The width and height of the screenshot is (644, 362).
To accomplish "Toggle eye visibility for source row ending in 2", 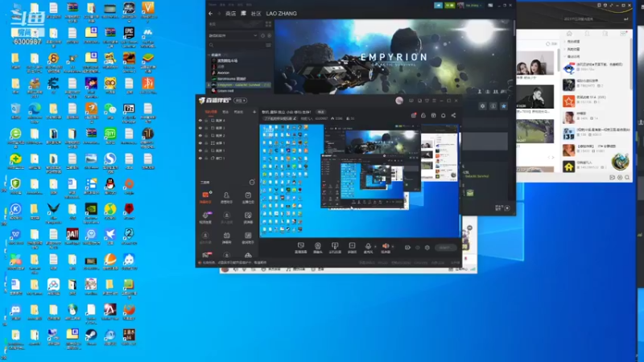I will point(200,135).
